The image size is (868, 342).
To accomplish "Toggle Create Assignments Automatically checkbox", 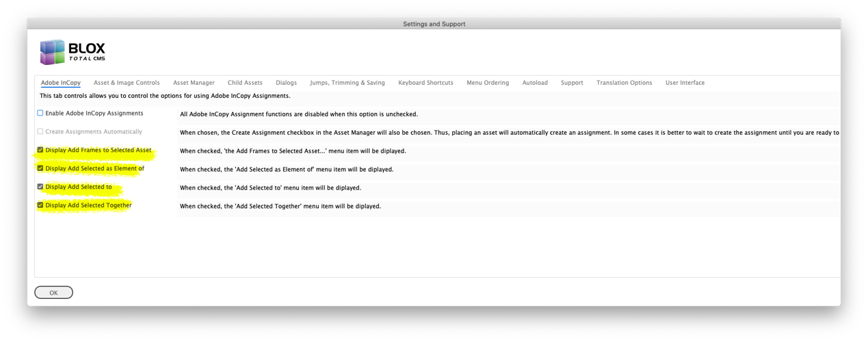I will tap(40, 131).
